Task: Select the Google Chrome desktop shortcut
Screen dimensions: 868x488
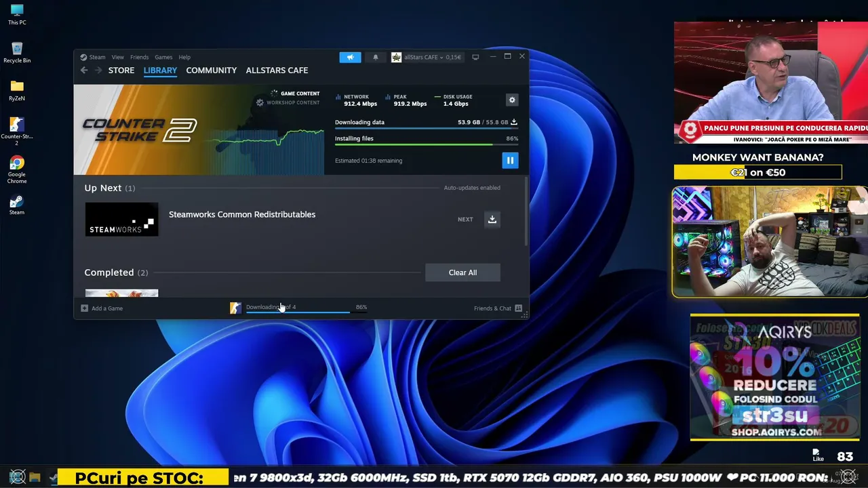Action: (x=17, y=170)
